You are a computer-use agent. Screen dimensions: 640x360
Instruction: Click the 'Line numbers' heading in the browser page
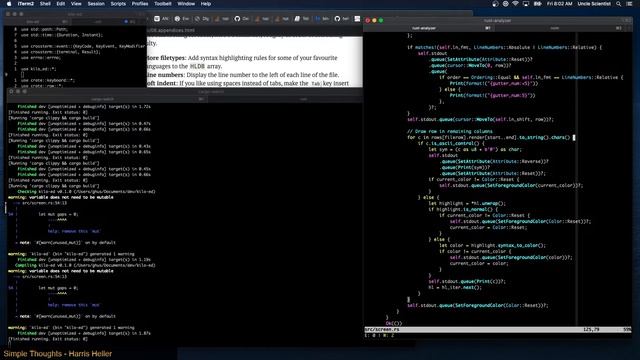click(165, 75)
